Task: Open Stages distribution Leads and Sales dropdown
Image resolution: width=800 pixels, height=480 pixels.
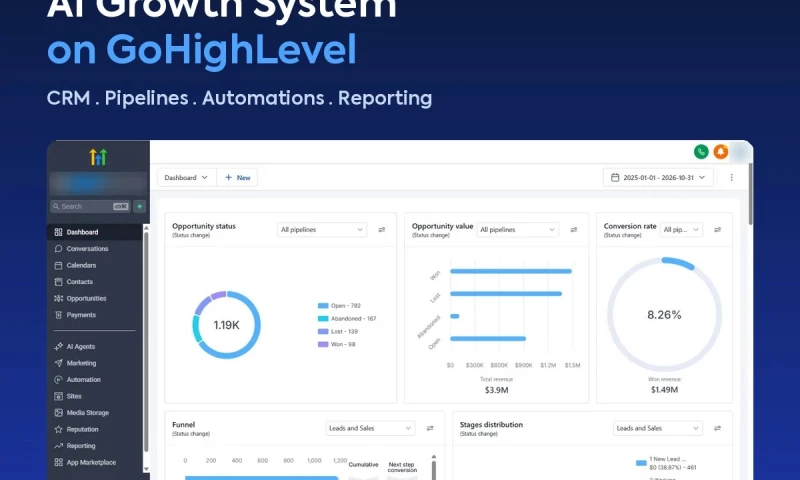Action: (x=657, y=428)
